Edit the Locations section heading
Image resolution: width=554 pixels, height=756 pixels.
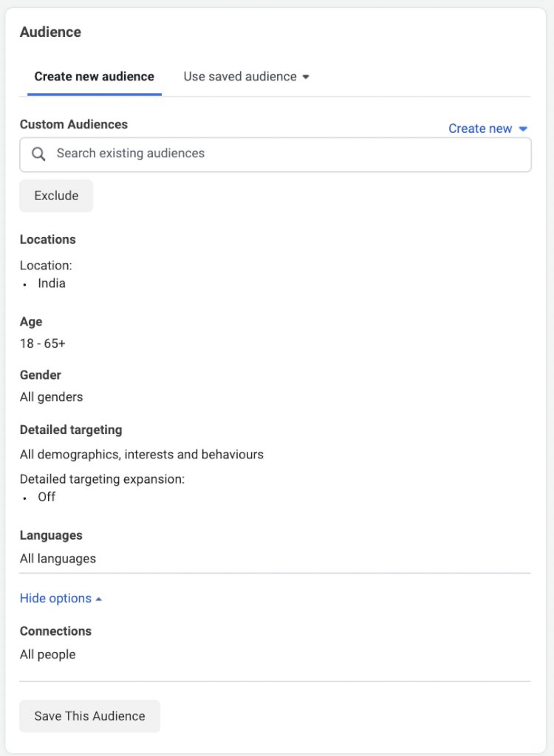click(48, 239)
